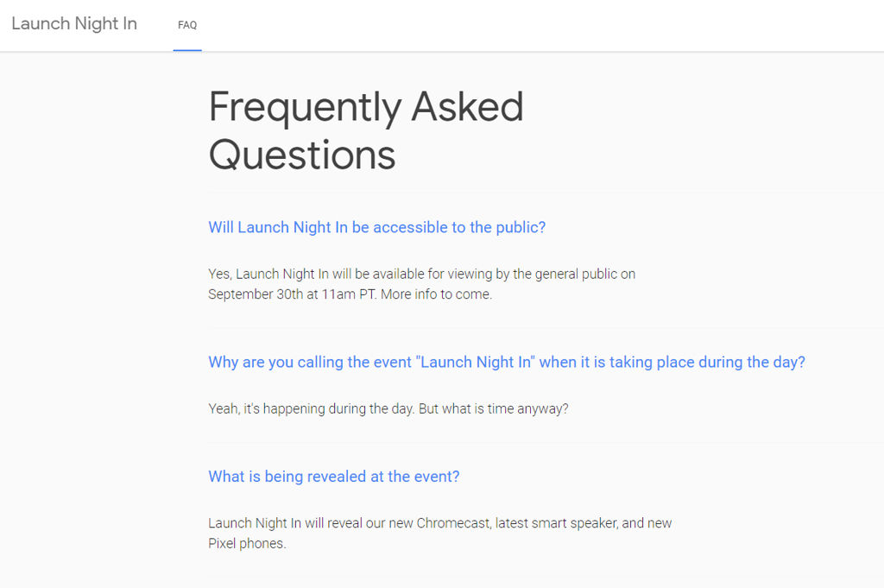Click the divider line below the main heading

544,193
